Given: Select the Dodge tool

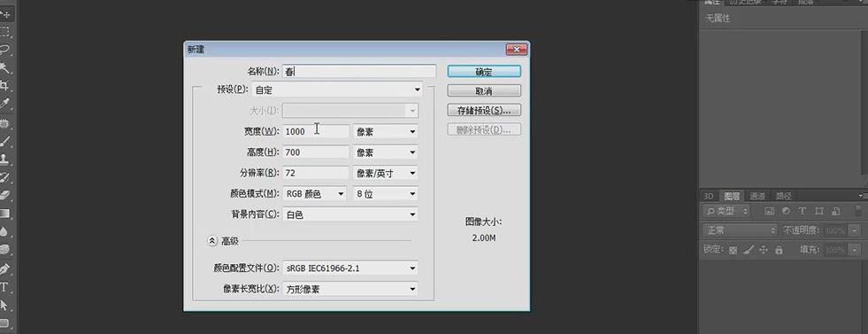Looking at the screenshot, I should [x=4, y=250].
